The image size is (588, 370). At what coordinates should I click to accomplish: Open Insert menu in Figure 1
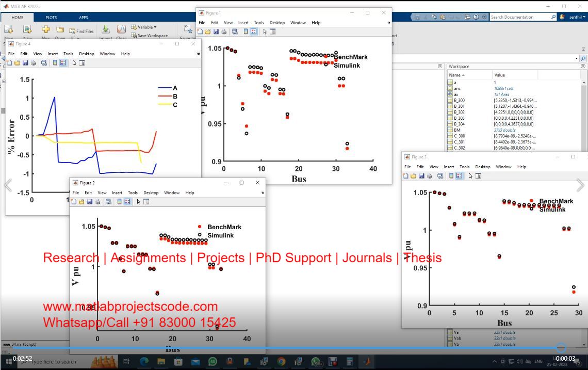pyautogui.click(x=243, y=23)
